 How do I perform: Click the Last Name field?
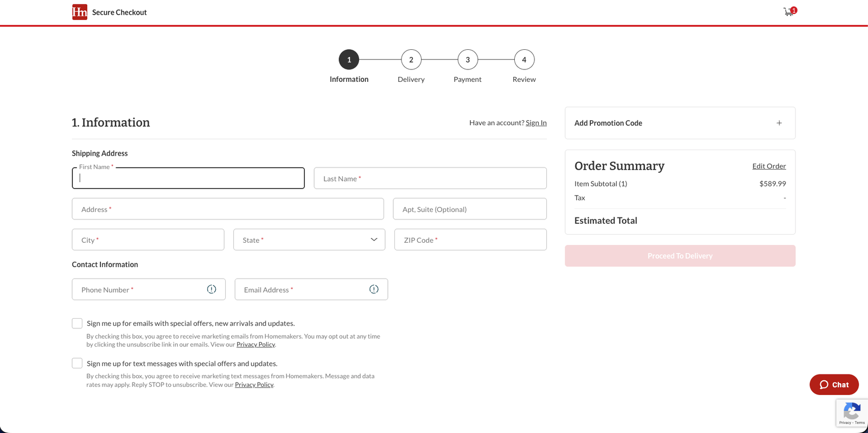click(430, 178)
